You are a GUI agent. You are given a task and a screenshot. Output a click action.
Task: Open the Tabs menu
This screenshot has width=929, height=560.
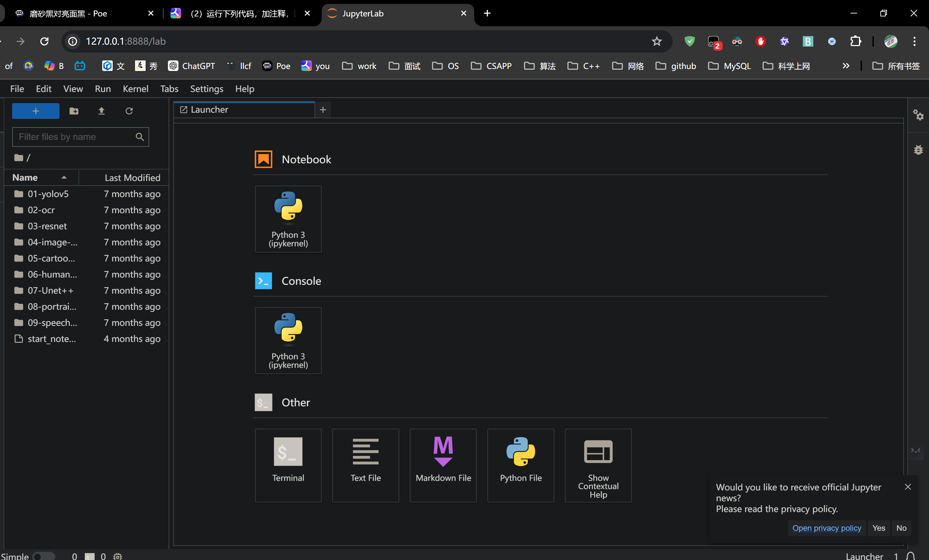pos(169,89)
